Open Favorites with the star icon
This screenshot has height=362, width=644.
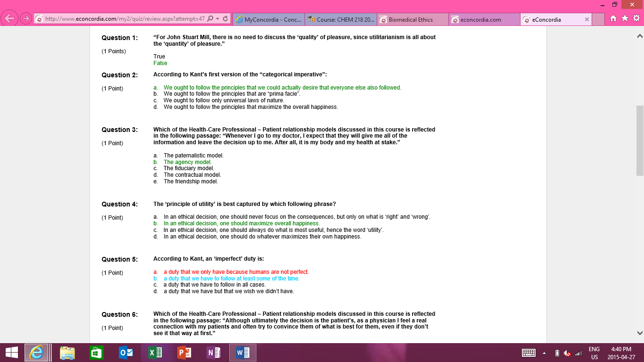click(x=625, y=18)
